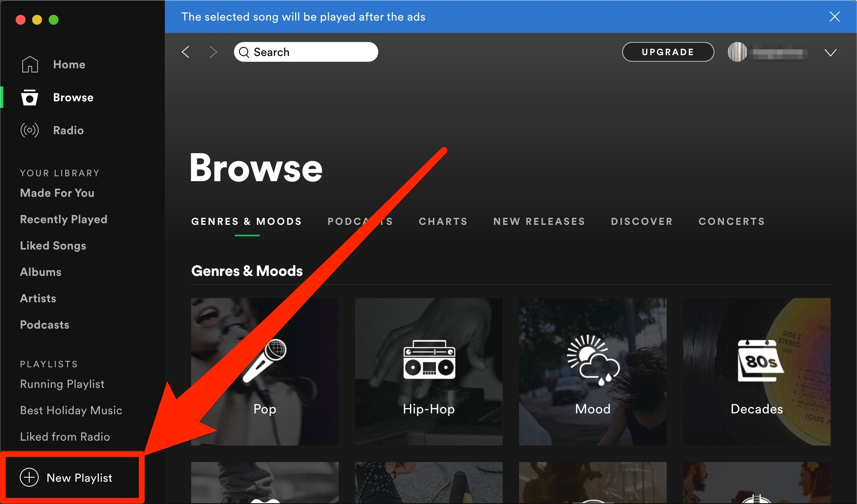This screenshot has height=504, width=857.
Task: Click the Search input field
Action: tap(306, 51)
